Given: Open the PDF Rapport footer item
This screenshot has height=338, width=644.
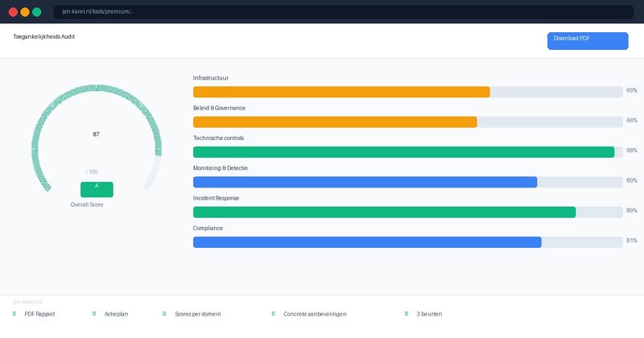Looking at the screenshot, I should tap(39, 314).
